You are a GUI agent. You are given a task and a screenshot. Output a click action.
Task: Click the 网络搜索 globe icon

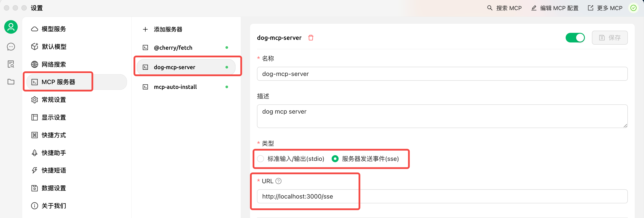[35, 65]
